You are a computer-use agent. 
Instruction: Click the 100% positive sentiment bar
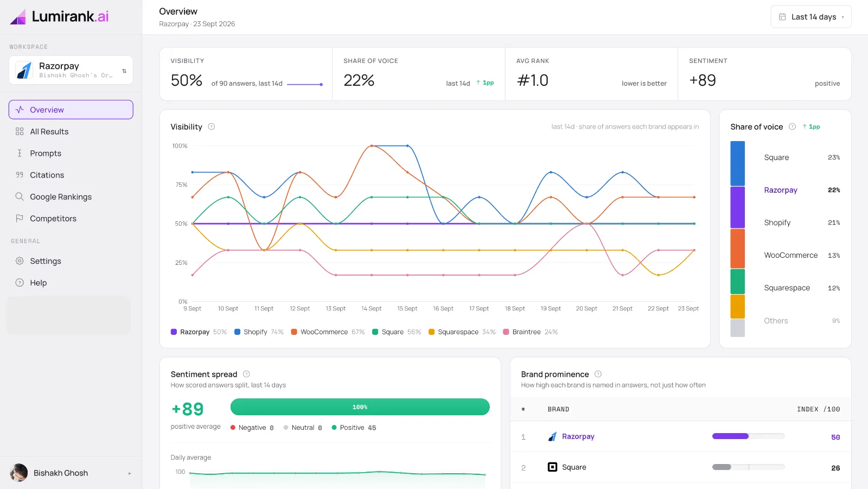click(x=360, y=407)
